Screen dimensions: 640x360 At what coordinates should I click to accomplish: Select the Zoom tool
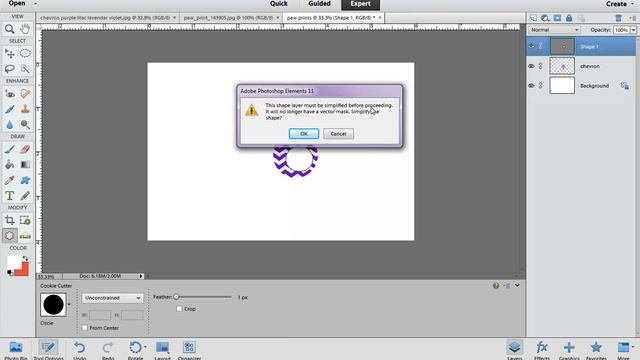coord(9,29)
